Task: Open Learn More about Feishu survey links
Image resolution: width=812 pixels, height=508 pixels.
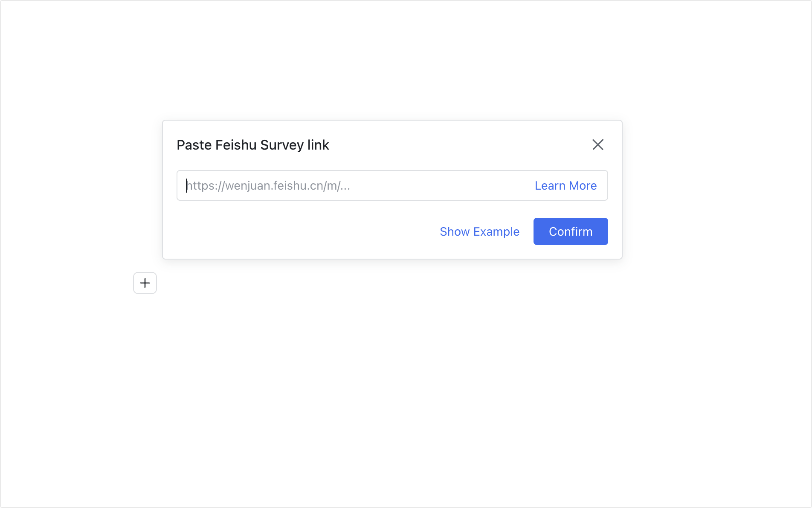Action: click(x=565, y=185)
